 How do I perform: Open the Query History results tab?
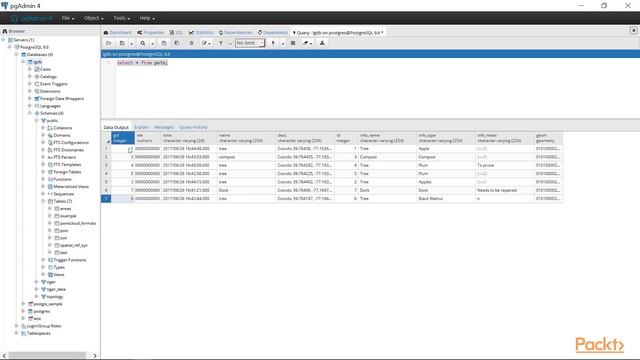pos(193,127)
